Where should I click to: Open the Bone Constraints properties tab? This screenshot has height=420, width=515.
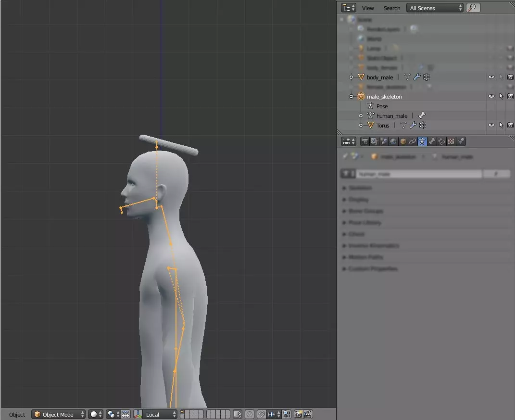[441, 141]
